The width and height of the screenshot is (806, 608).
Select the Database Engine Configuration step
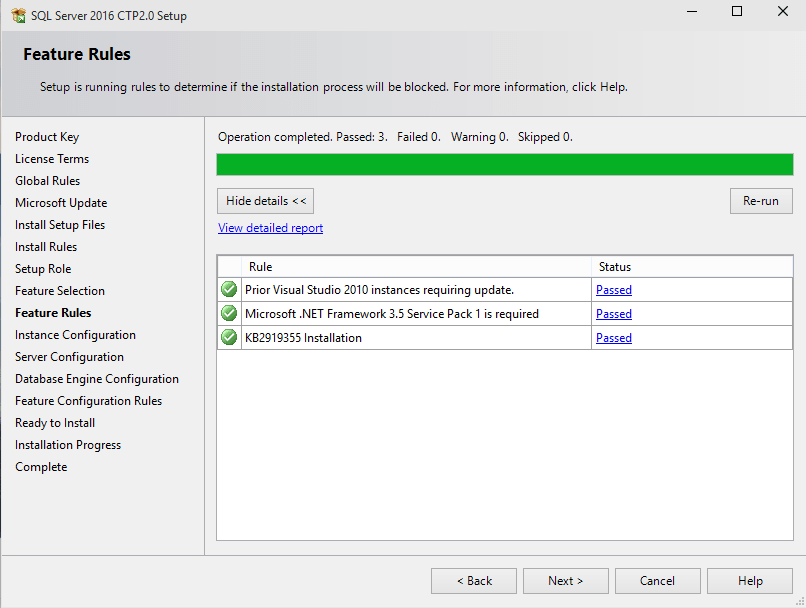point(97,379)
